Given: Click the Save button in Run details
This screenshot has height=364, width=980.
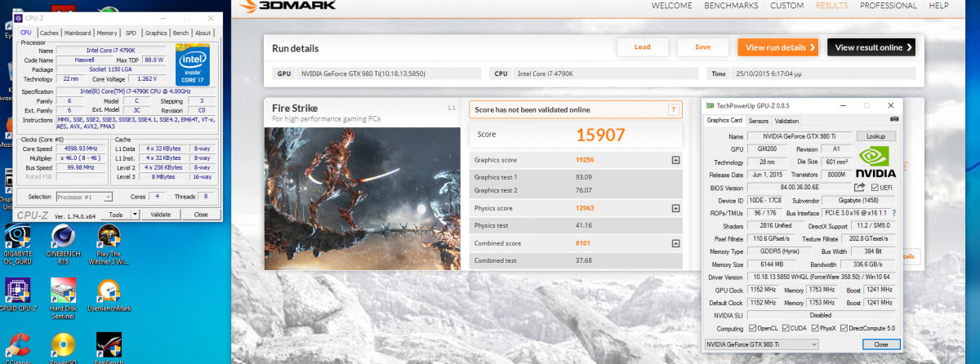Looking at the screenshot, I should tap(702, 47).
